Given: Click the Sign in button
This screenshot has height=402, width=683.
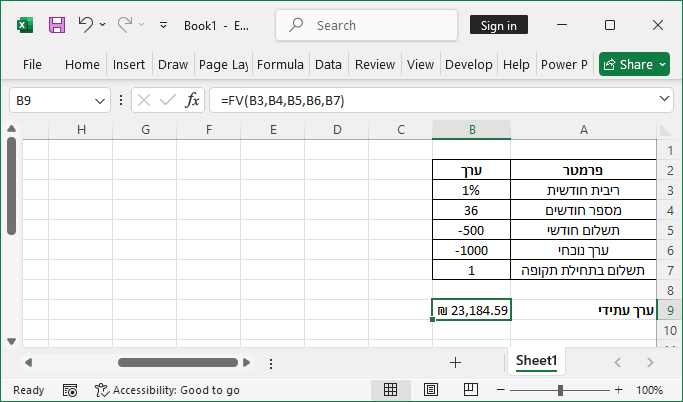Looking at the screenshot, I should (499, 25).
